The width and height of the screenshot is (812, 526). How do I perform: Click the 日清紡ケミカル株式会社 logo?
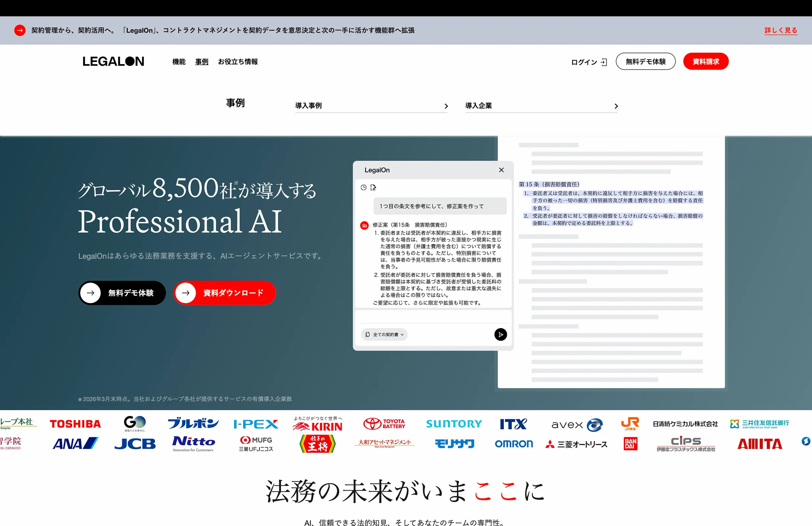pos(686,424)
